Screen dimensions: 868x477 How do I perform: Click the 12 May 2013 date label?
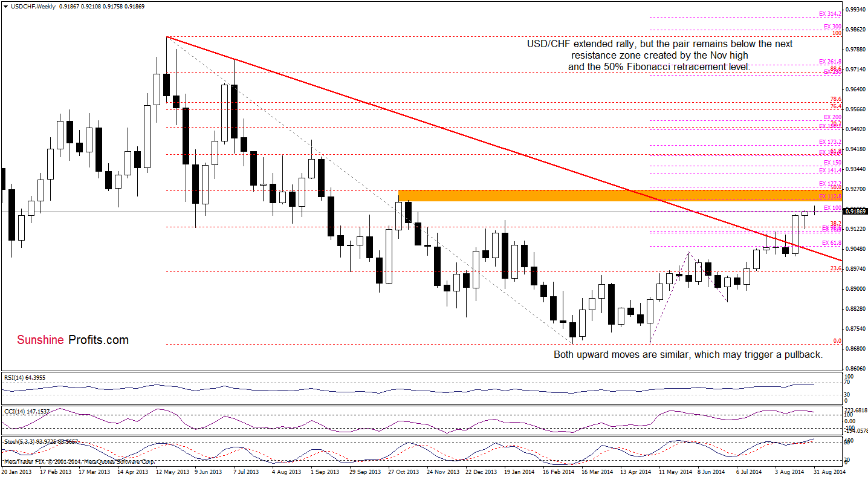click(x=172, y=472)
